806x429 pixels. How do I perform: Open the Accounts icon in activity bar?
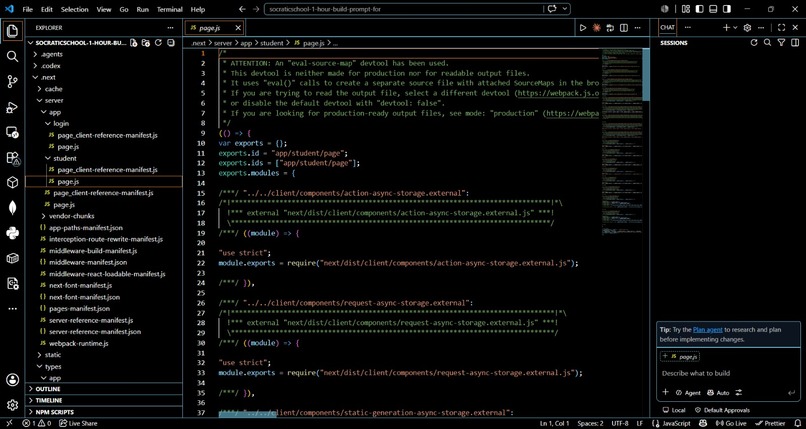(x=12, y=380)
